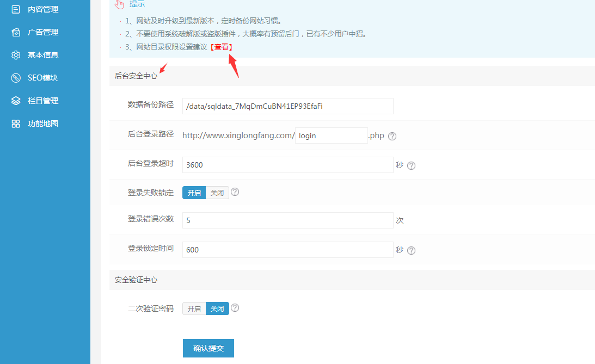Click help icon next to 后台登录超时
The height and width of the screenshot is (364, 595).
[x=411, y=165]
